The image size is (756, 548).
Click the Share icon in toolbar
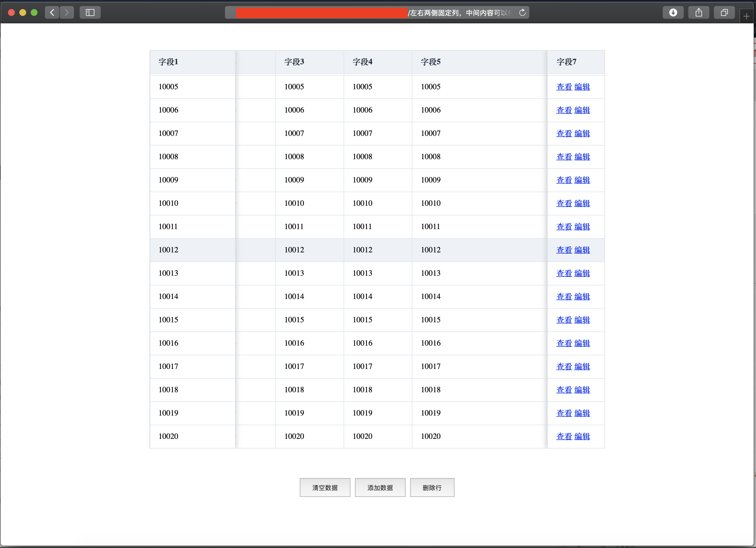coord(699,13)
